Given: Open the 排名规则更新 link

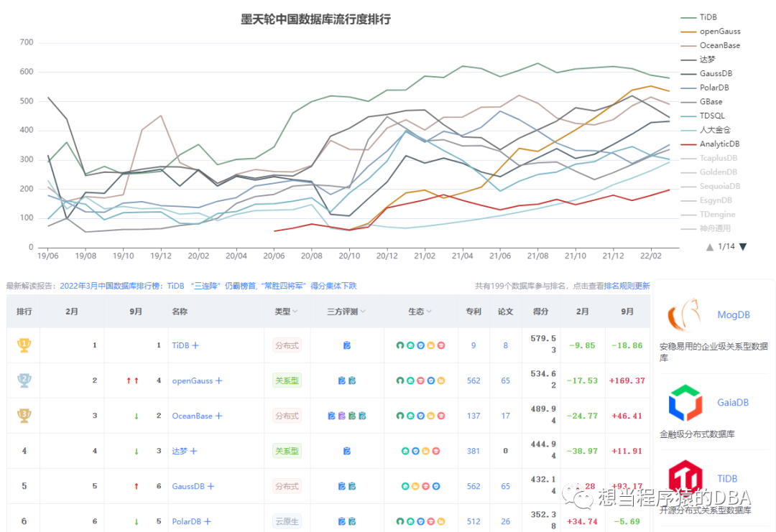Looking at the screenshot, I should click(x=627, y=286).
